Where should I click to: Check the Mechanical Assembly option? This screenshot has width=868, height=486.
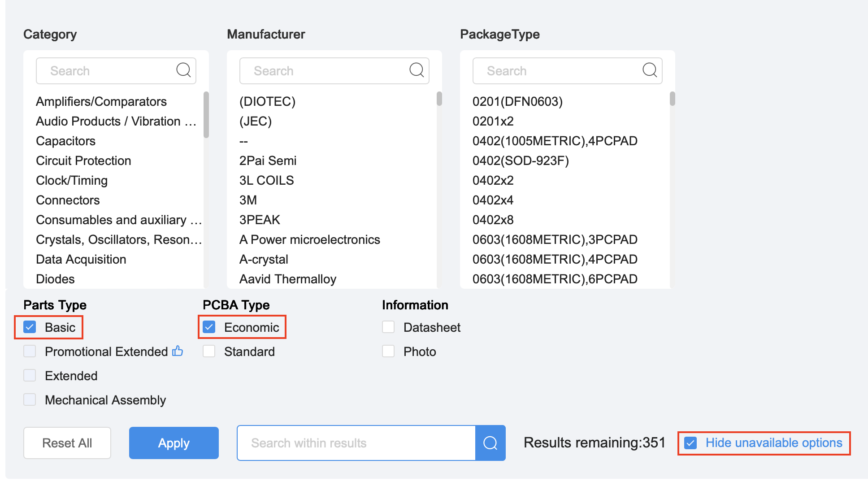(x=30, y=399)
